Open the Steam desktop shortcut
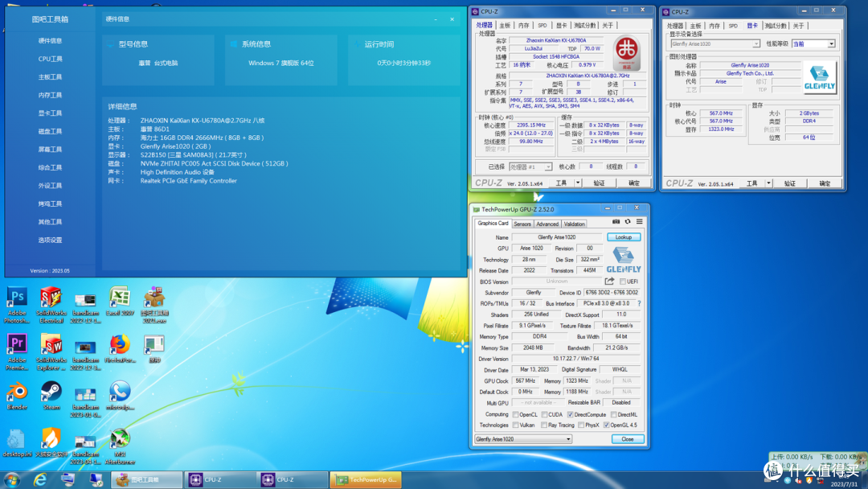 coord(51,397)
